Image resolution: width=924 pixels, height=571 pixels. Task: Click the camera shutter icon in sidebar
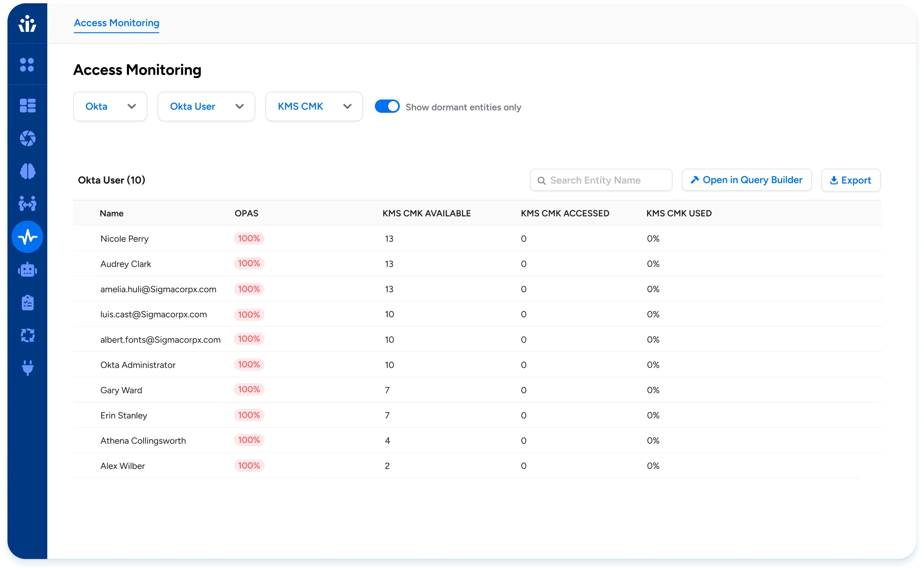point(27,138)
